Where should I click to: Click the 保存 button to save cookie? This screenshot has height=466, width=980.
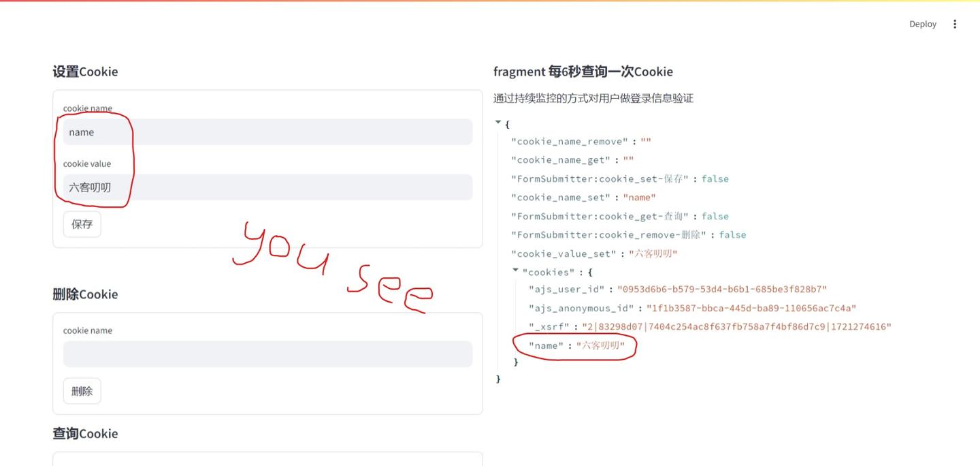point(82,223)
